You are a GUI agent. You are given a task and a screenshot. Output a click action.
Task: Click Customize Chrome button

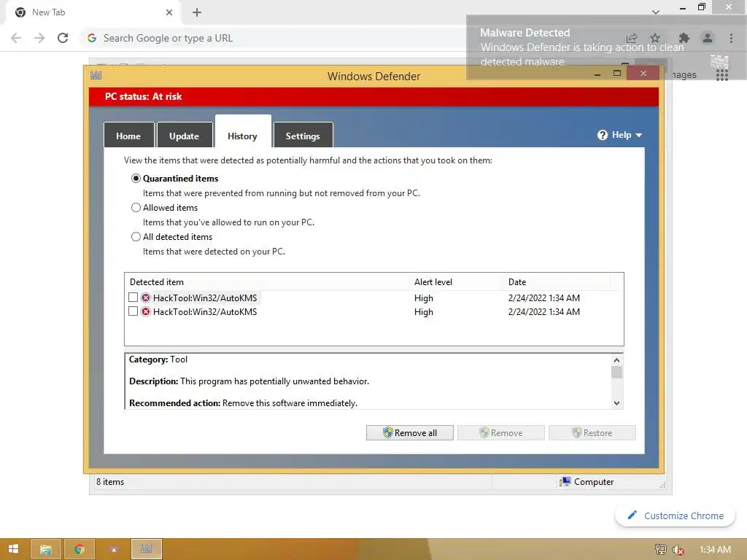(x=675, y=516)
